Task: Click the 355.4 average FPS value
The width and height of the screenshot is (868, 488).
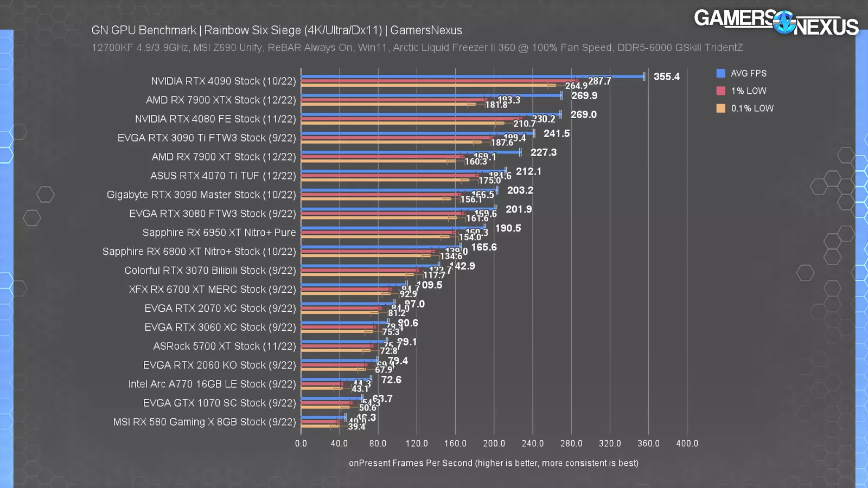Action: [x=666, y=76]
